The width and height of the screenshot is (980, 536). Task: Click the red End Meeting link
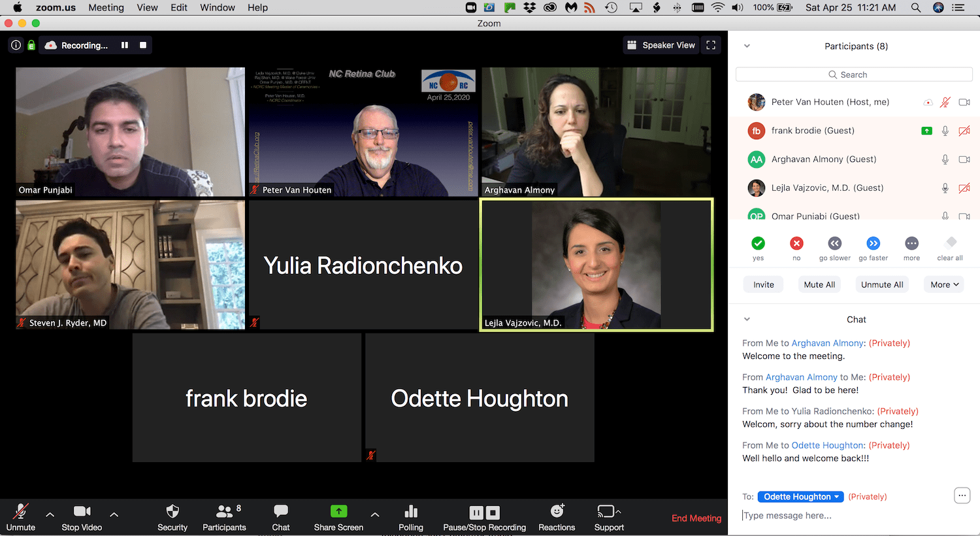(696, 518)
